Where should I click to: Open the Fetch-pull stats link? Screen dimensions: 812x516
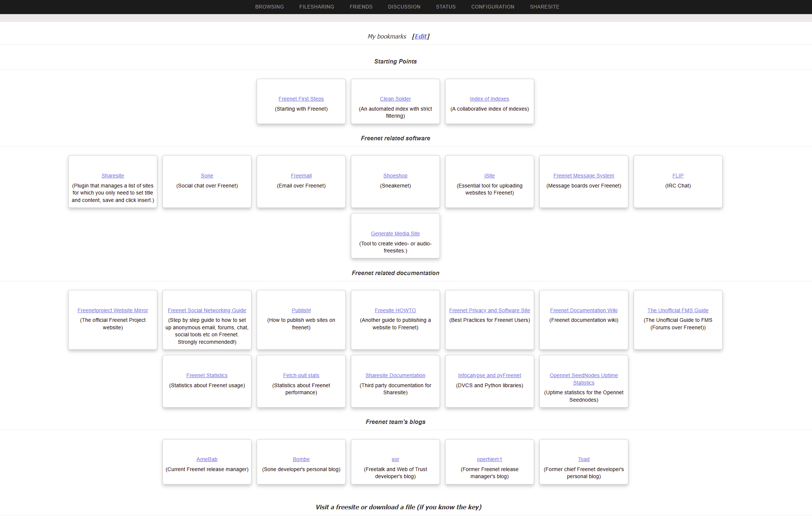[x=301, y=375]
